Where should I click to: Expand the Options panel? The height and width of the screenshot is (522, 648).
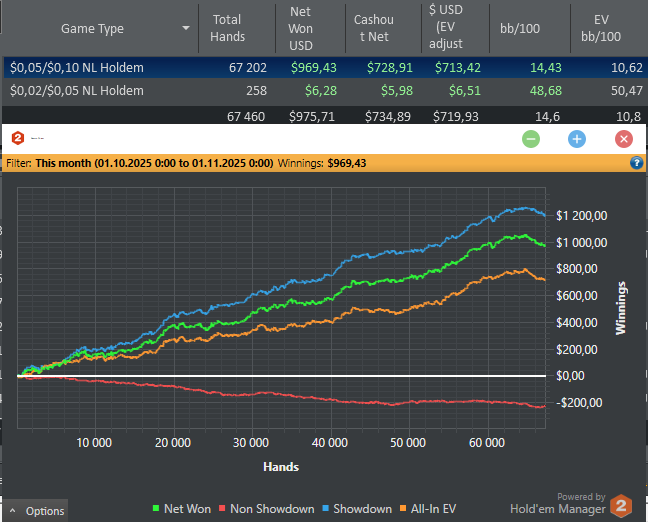36,511
